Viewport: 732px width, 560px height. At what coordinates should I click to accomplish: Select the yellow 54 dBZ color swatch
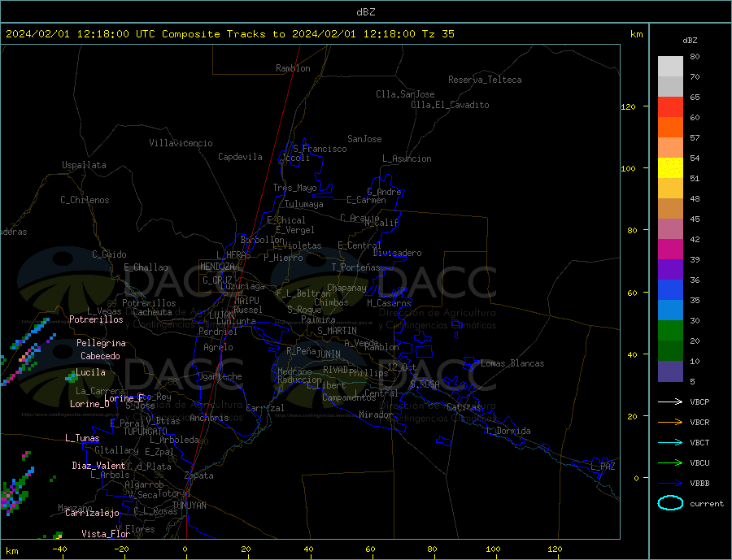click(670, 168)
